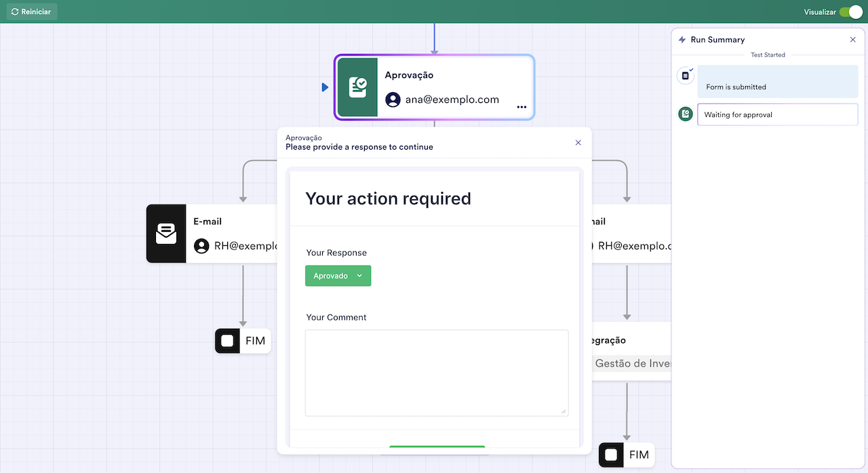868x473 pixels.
Task: Open the three-dot menu on Aprovação node
Action: click(521, 107)
